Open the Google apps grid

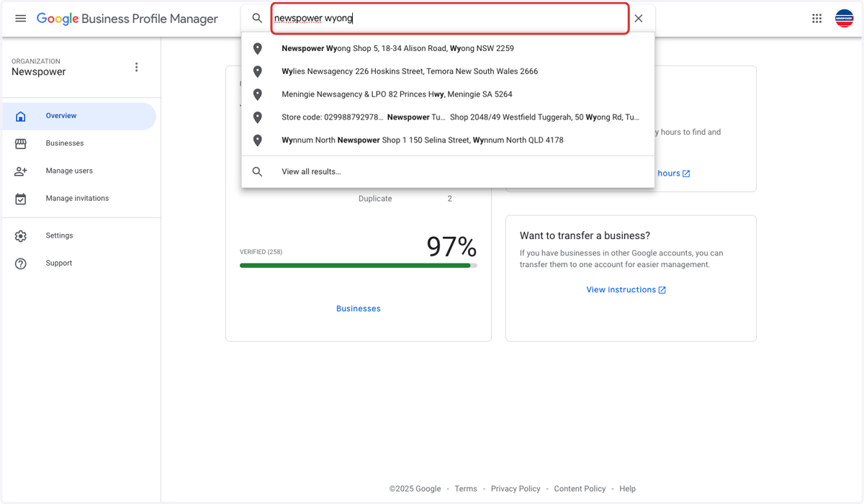click(816, 19)
